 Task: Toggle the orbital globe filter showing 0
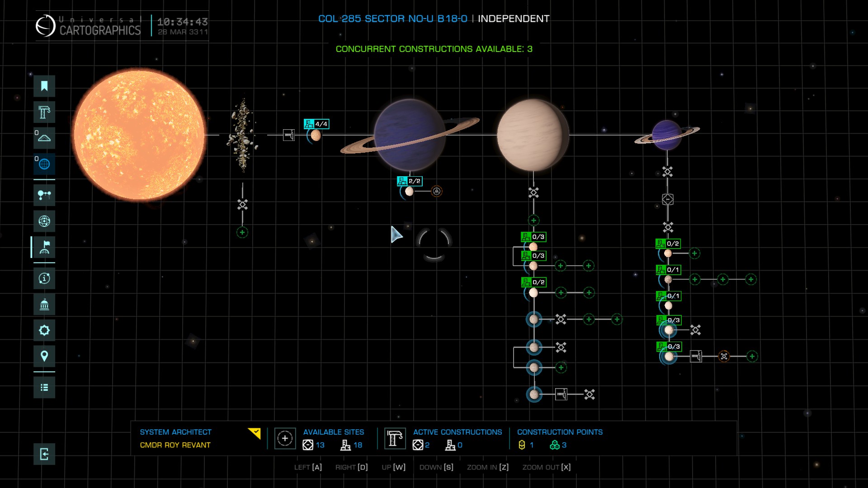tap(44, 164)
